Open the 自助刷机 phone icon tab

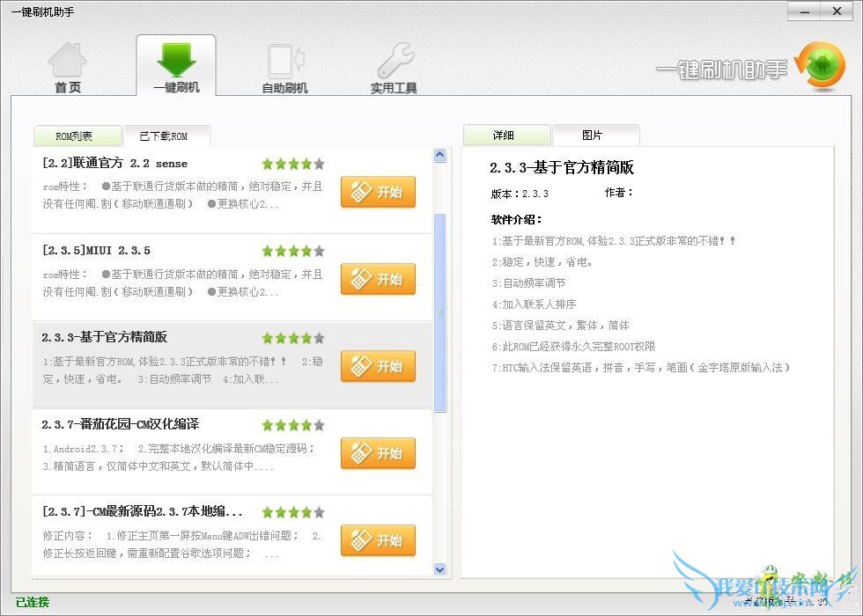tap(284, 69)
